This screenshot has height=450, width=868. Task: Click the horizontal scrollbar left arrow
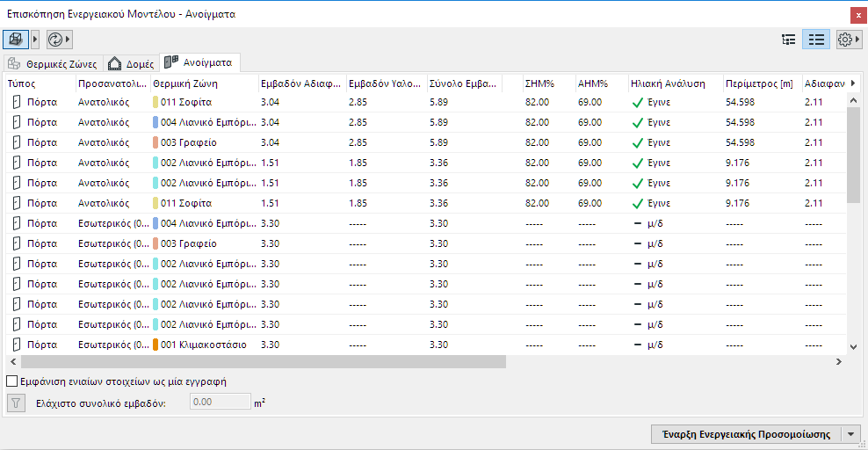pos(13,361)
